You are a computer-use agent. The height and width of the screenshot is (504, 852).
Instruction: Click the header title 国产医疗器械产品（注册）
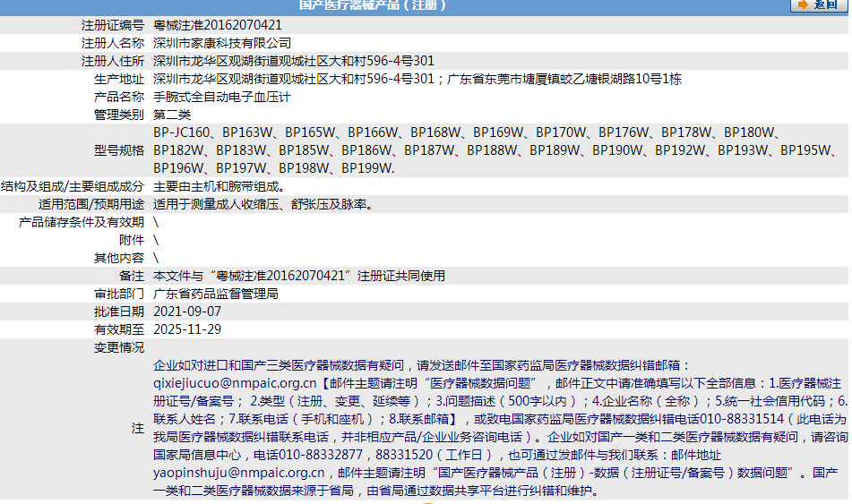pyautogui.click(x=372, y=4)
